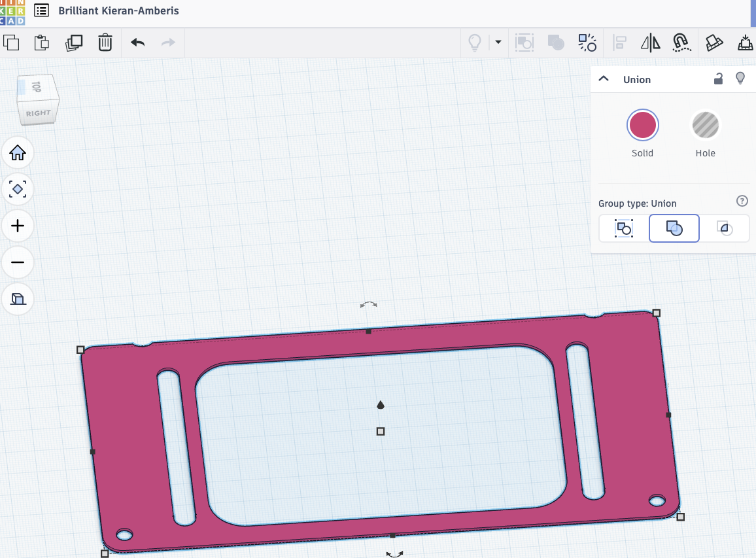Select the rightmost Group type option

click(x=725, y=228)
